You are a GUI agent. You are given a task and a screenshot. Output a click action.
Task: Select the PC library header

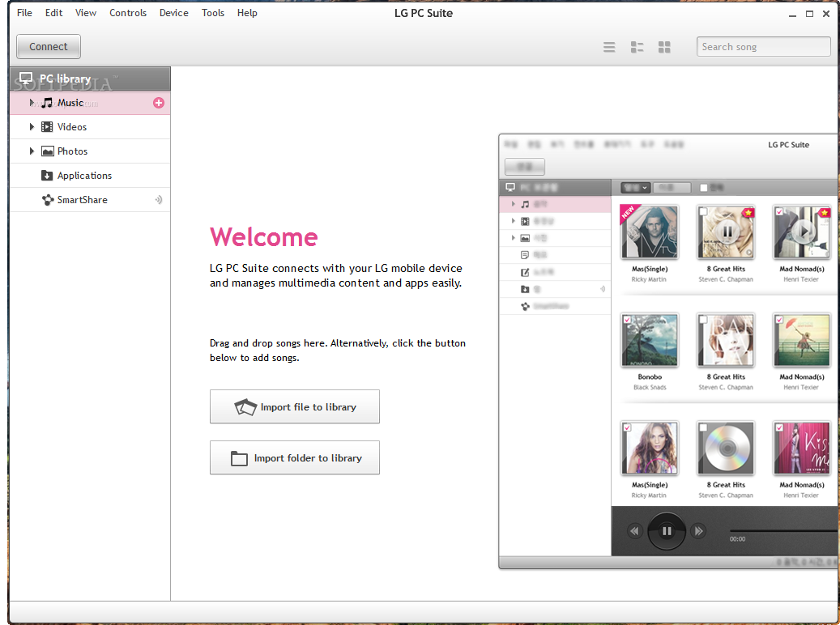[x=90, y=79]
